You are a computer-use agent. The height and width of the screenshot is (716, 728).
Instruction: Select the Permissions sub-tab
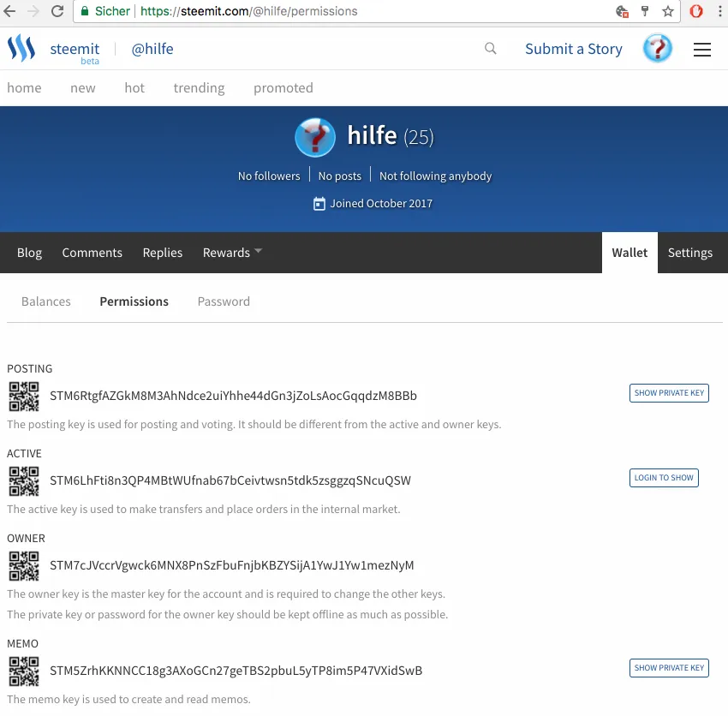(134, 301)
